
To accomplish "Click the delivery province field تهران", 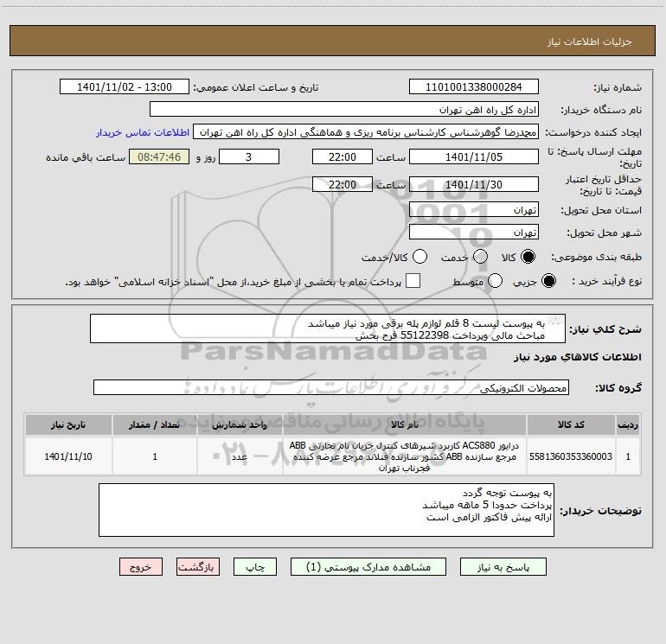I will pyautogui.click(x=474, y=210).
